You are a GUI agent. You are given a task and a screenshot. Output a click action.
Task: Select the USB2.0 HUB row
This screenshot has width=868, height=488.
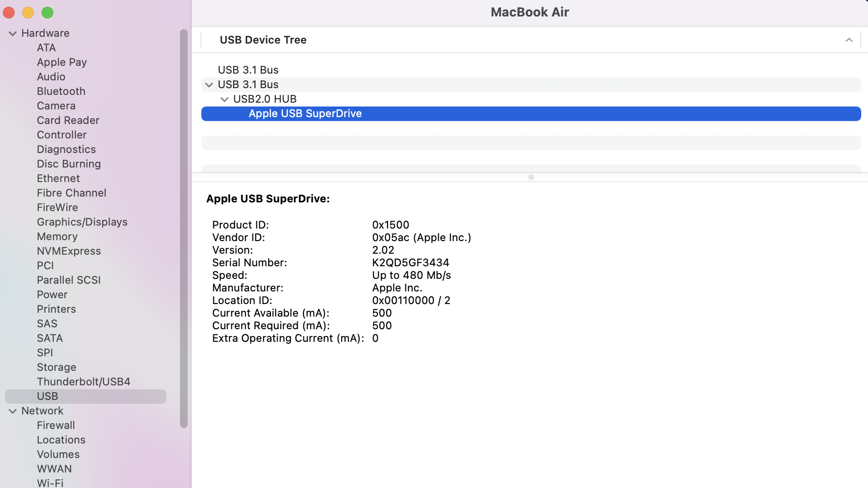point(531,99)
